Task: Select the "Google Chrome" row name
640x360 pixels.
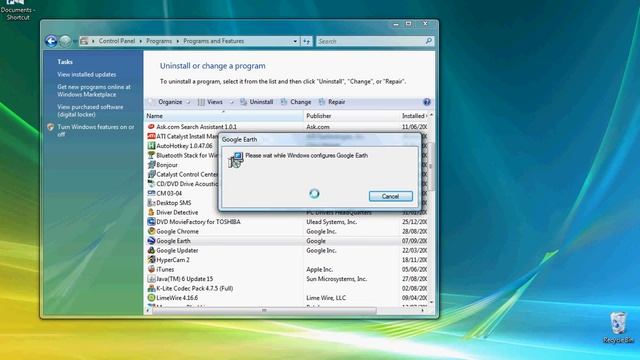Action: click(178, 231)
